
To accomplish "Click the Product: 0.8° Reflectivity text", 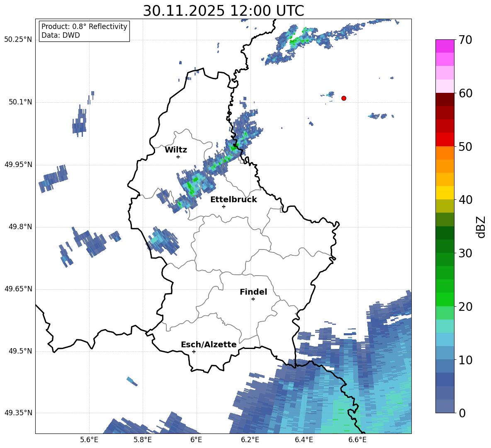I will click(84, 27).
